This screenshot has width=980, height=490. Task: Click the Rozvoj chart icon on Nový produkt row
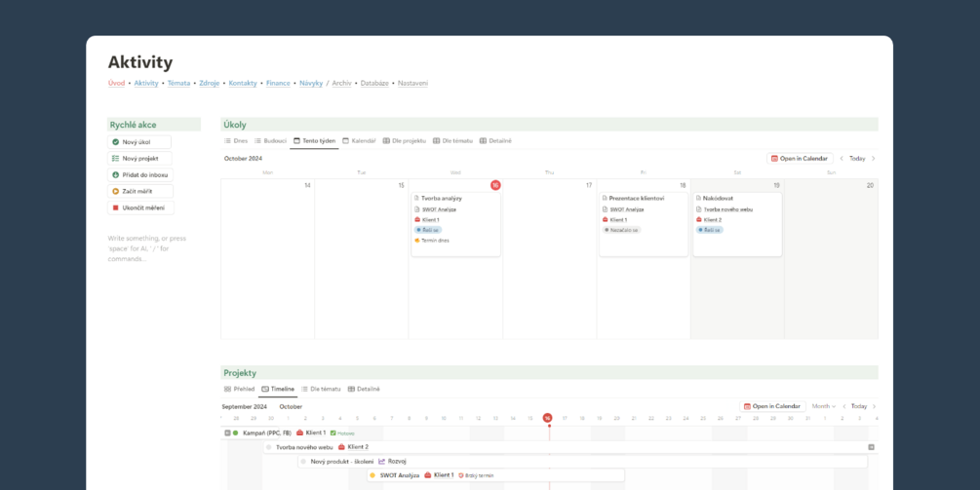382,462
